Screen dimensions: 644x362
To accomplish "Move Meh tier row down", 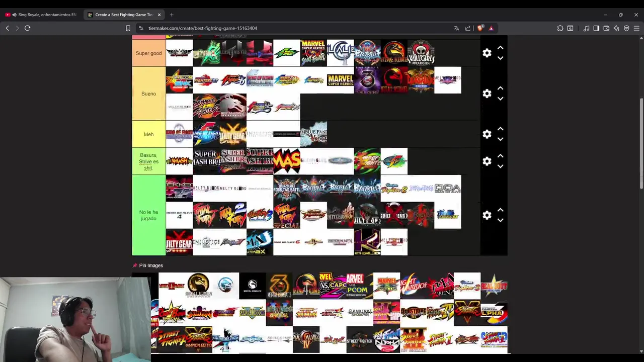I will point(500,139).
